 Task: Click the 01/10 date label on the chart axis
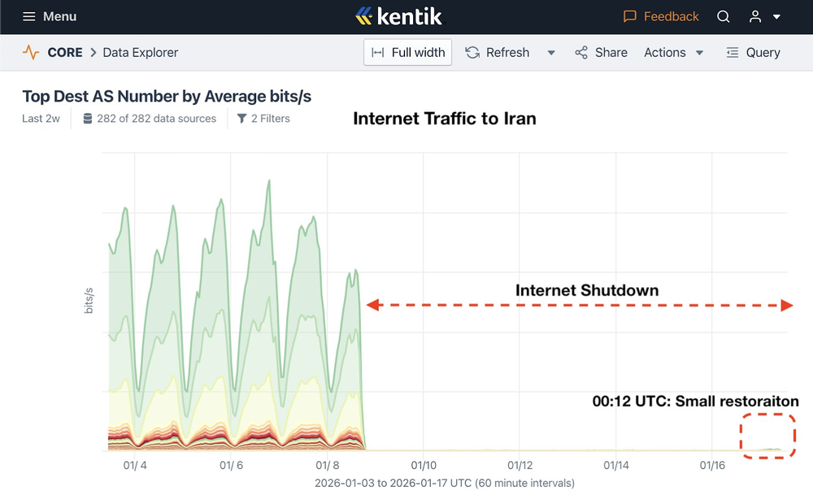click(424, 466)
